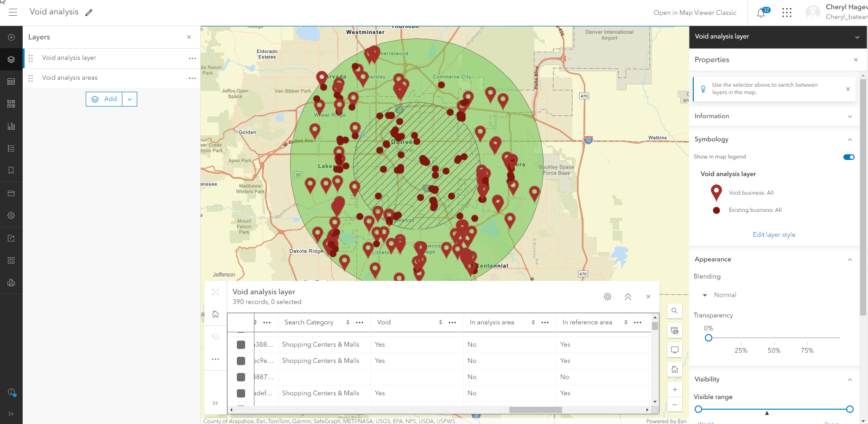
Task: Open the Tables panel in the sidebar
Action: [x=11, y=81]
